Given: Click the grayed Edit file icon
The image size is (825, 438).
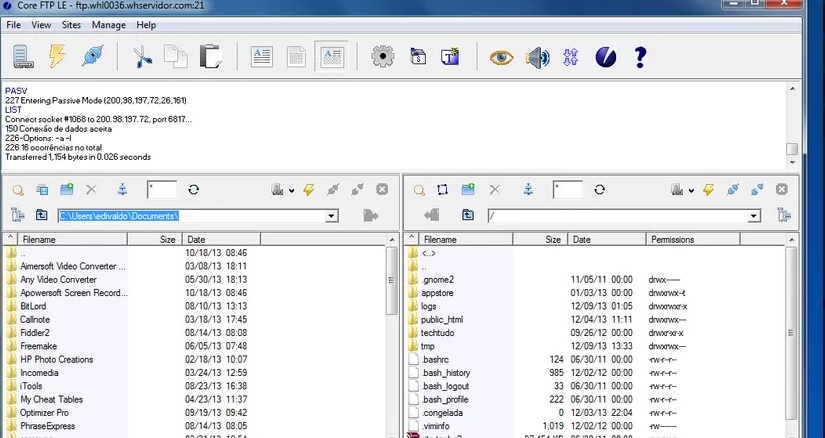Looking at the screenshot, I should tap(296, 57).
